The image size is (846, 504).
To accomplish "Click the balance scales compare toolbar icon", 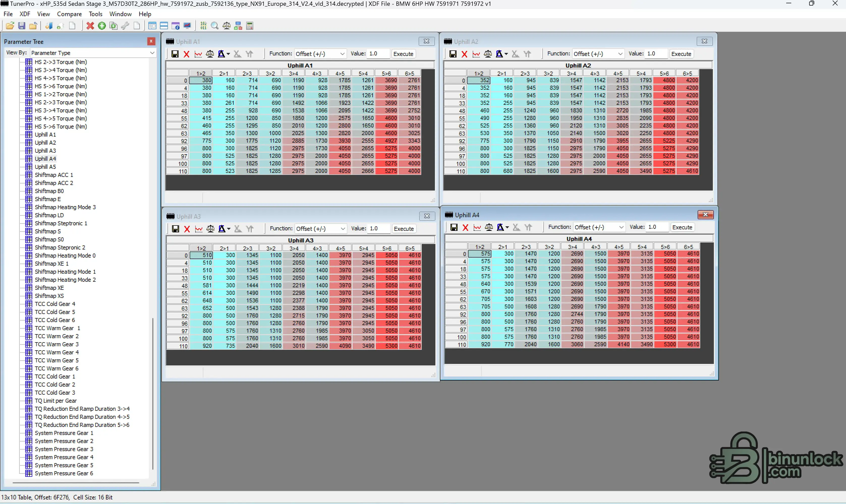I will pos(226,26).
